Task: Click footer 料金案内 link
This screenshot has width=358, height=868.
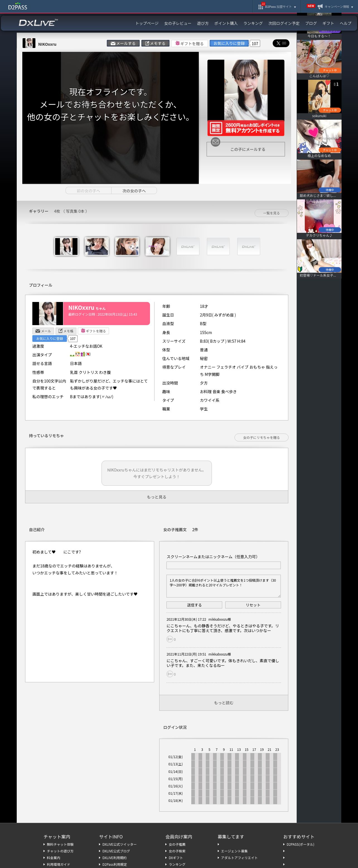Action: [x=54, y=858]
